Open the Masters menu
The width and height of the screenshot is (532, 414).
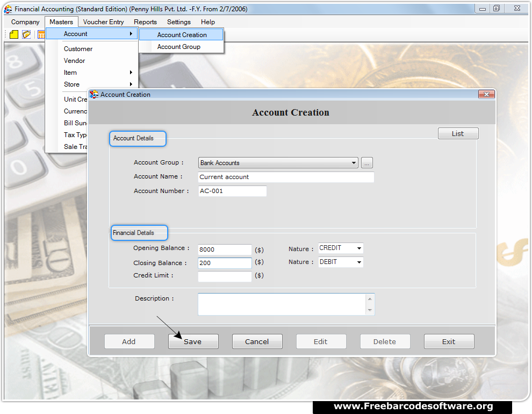pyautogui.click(x=61, y=22)
